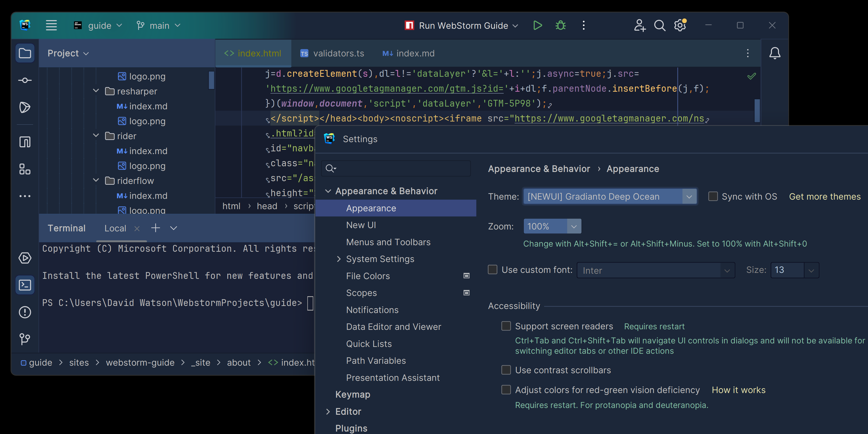Show more tool windows ellipsis

tap(25, 196)
